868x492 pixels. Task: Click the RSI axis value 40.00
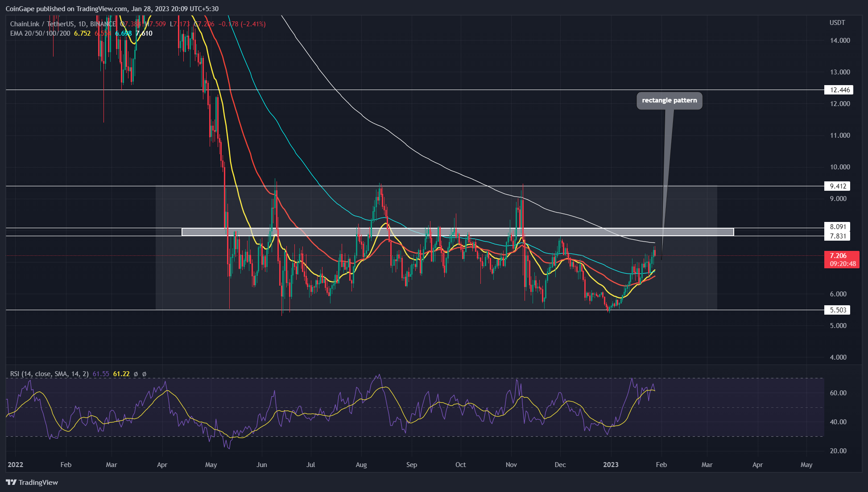click(838, 422)
